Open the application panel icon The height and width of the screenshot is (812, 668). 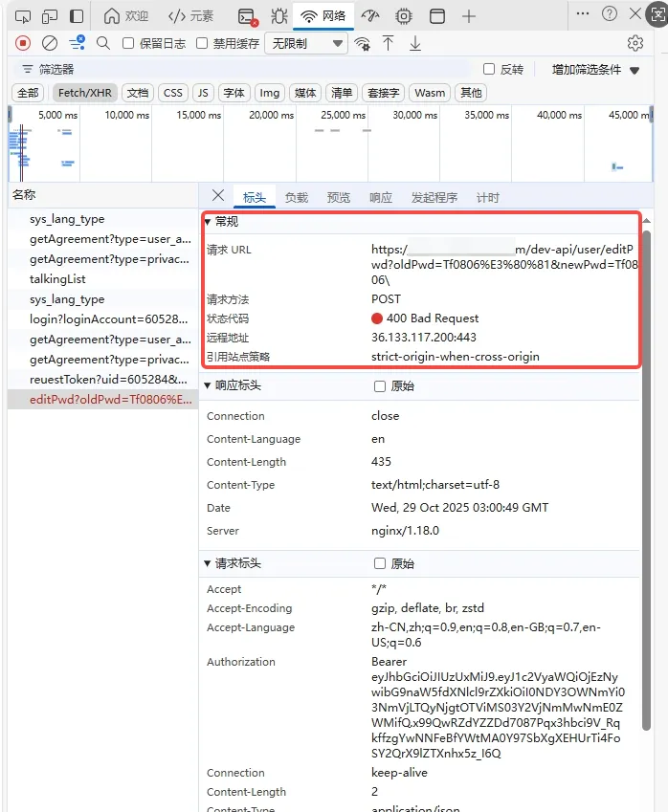tap(436, 16)
